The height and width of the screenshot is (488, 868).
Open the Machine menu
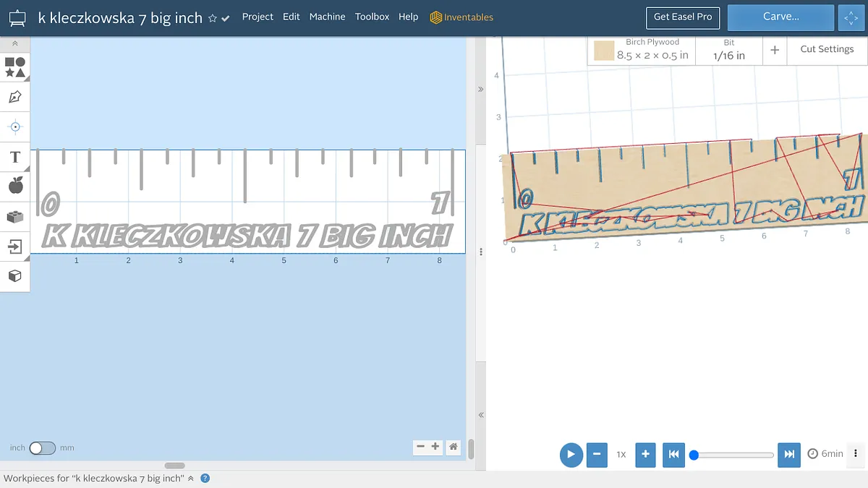(x=327, y=17)
